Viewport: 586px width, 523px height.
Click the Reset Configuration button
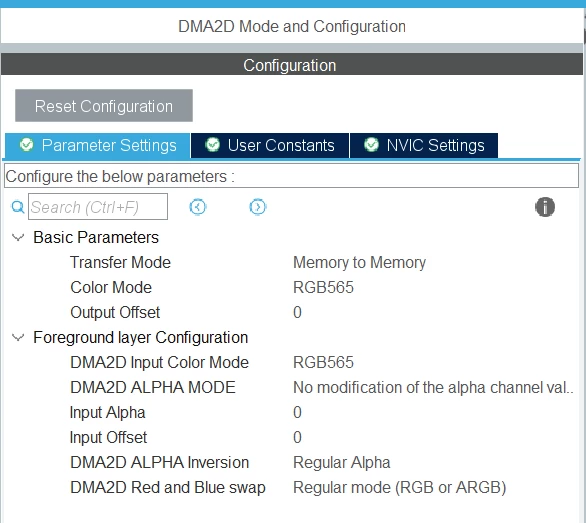(x=104, y=105)
